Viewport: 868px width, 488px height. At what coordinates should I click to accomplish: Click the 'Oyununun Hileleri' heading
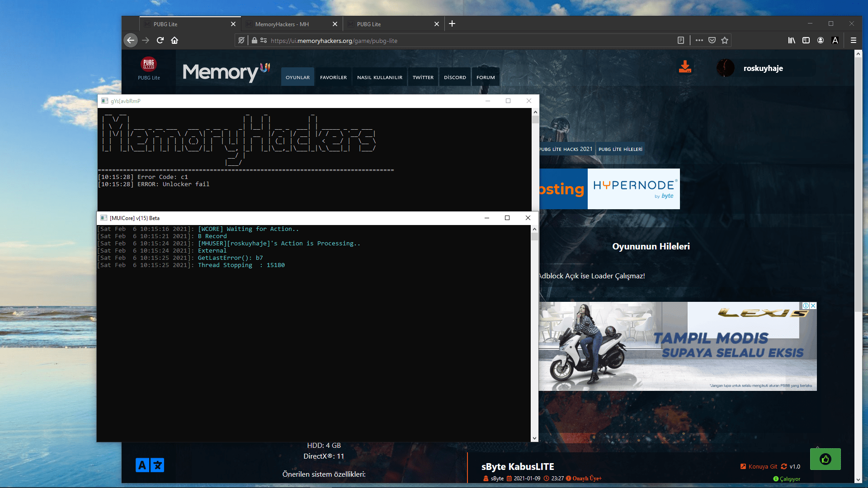pyautogui.click(x=651, y=246)
